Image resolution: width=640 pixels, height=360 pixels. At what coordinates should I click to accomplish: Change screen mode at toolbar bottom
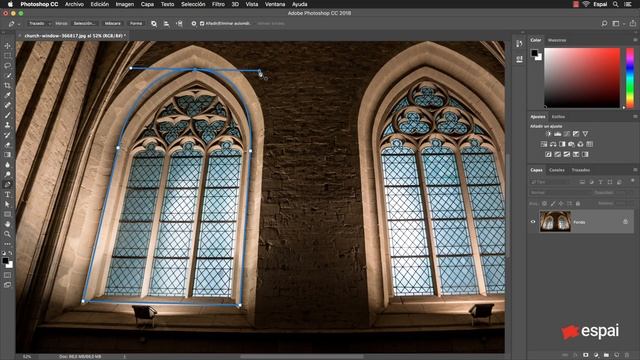pos(7,285)
